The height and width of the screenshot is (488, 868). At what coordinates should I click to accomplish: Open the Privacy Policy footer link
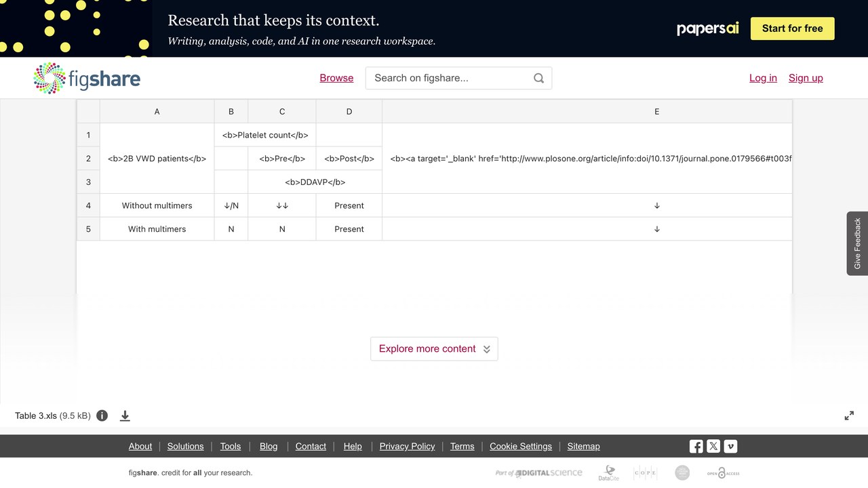407,446
